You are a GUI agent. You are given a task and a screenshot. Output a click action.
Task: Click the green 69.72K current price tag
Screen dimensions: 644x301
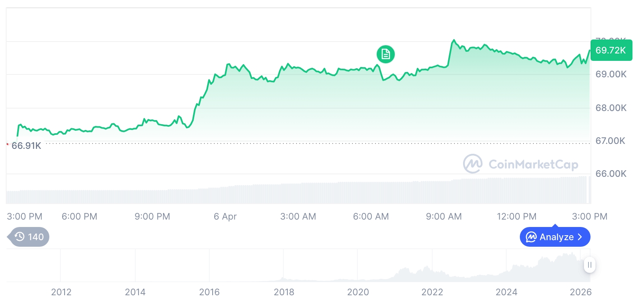[611, 50]
